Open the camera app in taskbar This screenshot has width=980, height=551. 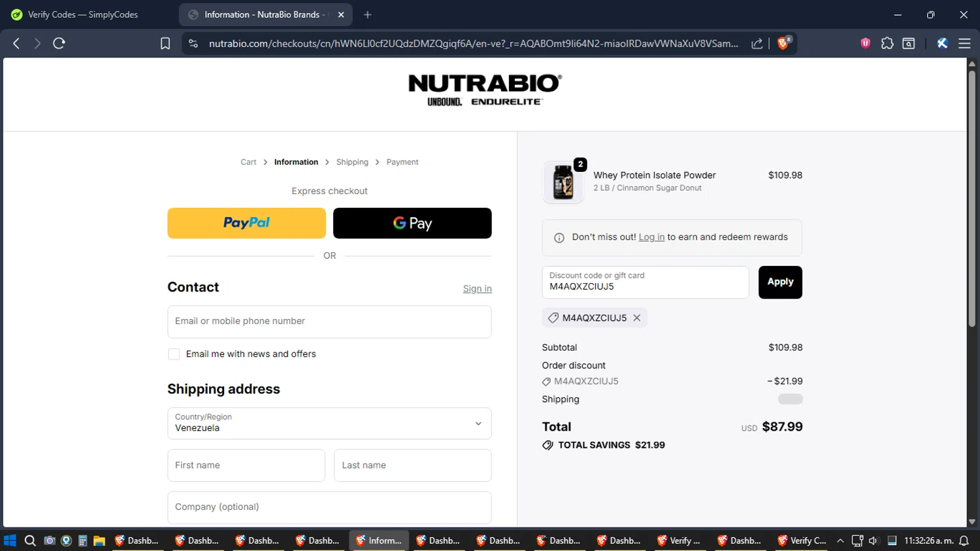pyautogui.click(x=49, y=541)
